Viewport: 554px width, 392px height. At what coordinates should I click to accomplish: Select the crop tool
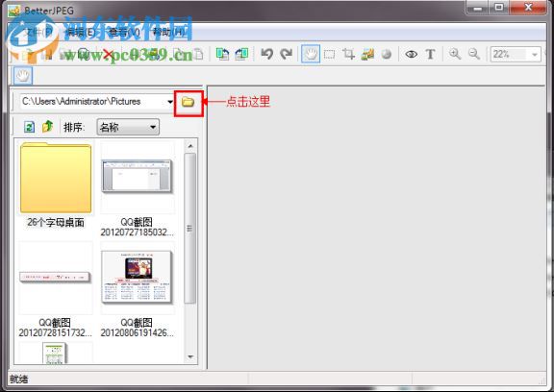tap(348, 54)
